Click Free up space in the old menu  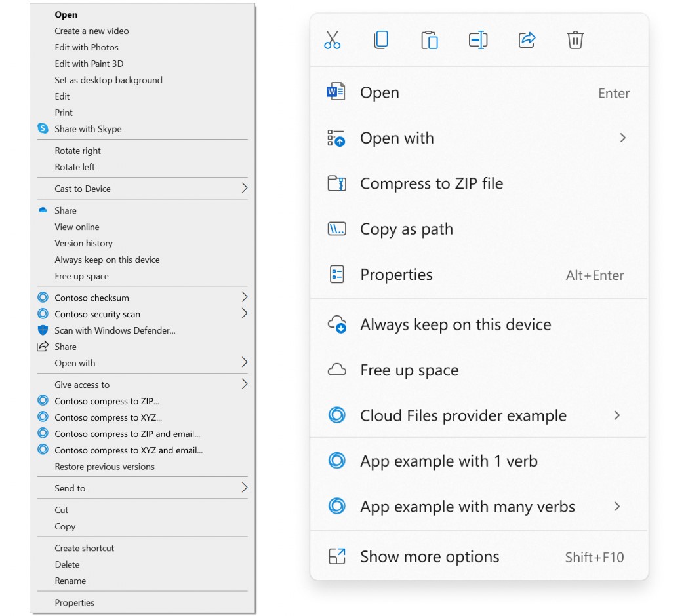tap(81, 276)
